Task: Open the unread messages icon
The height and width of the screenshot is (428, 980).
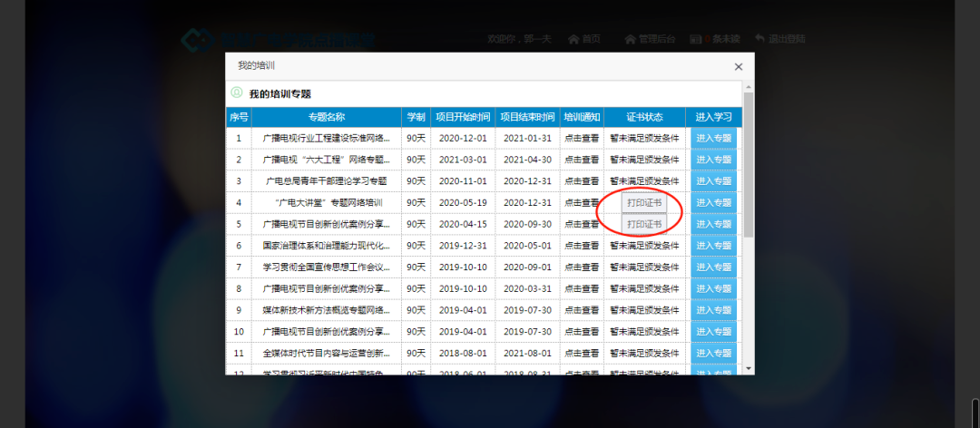Action: coord(695,39)
